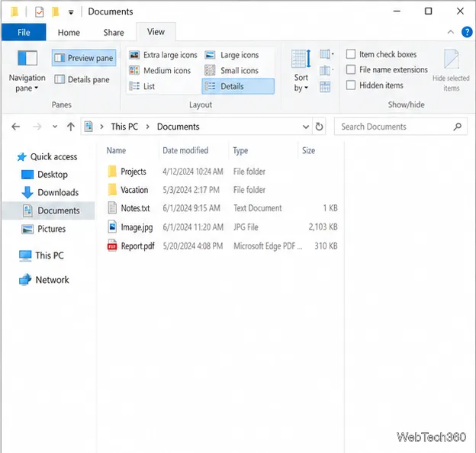This screenshot has height=453, width=476.
Task: Click the address bar folder location icon
Action: pyautogui.click(x=88, y=127)
